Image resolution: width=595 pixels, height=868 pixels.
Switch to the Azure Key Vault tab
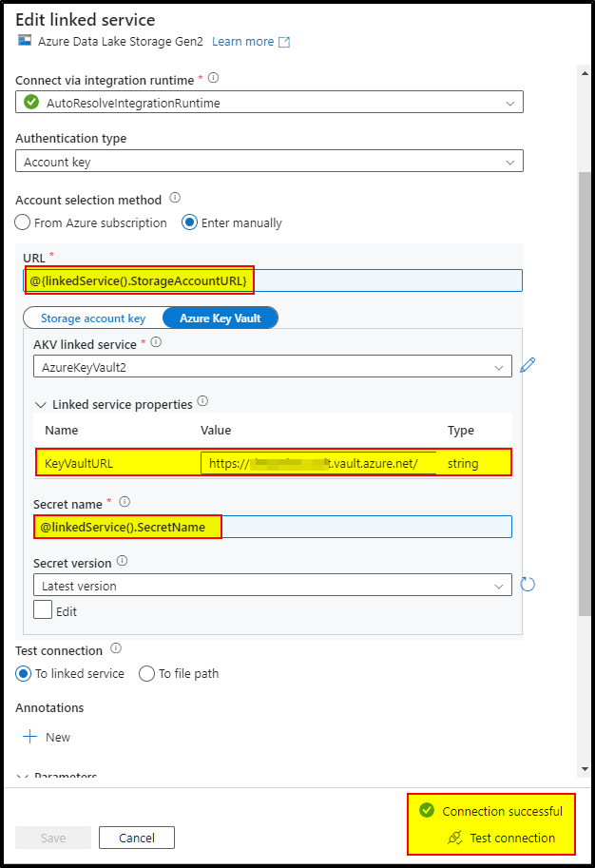[220, 318]
